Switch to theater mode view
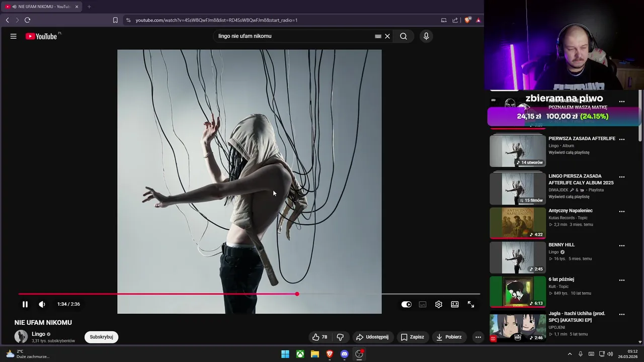Viewport: 644px width, 362px height. point(455,304)
